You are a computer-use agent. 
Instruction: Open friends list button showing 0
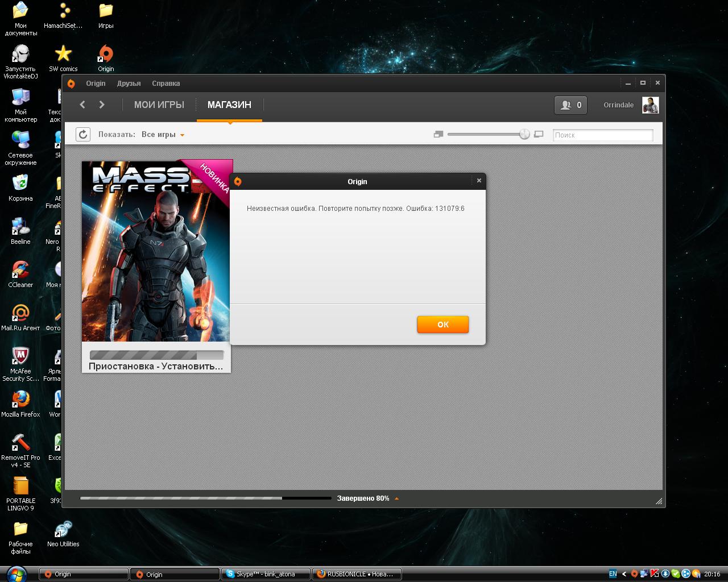click(x=570, y=105)
